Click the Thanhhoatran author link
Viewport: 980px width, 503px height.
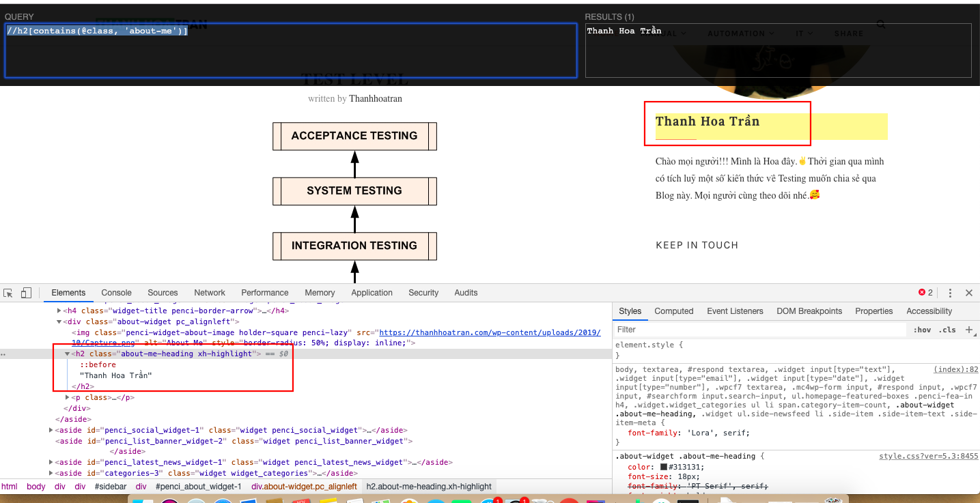(376, 98)
